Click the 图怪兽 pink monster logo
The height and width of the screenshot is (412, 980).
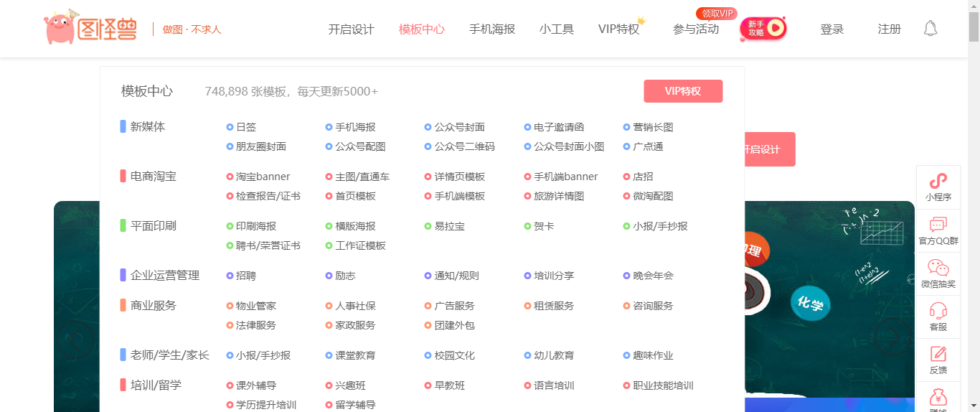point(90,27)
